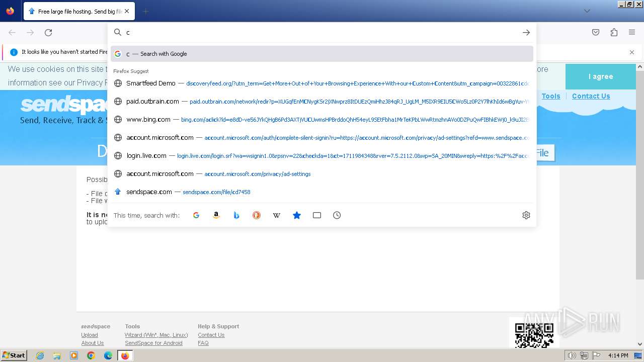This screenshot has width=644, height=362.
Task: Open the Tools link in the header
Action: [x=551, y=96]
